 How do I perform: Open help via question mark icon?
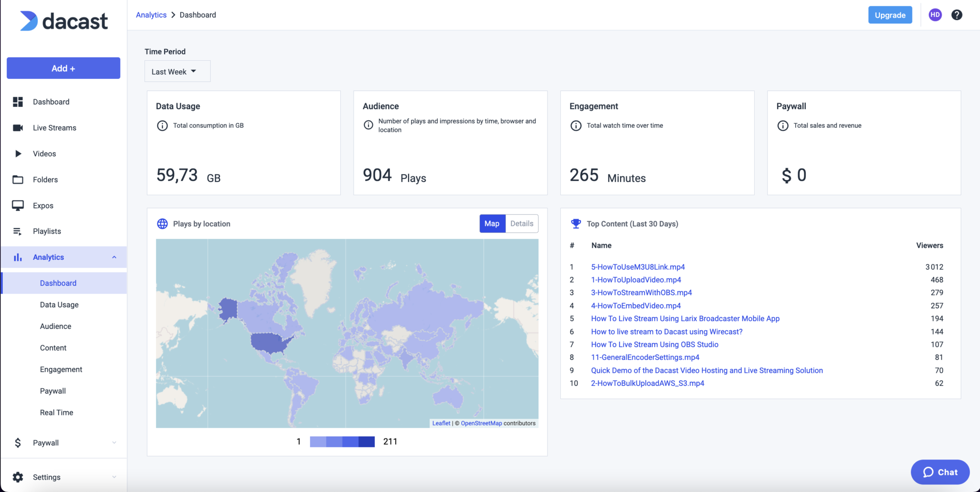[957, 15]
